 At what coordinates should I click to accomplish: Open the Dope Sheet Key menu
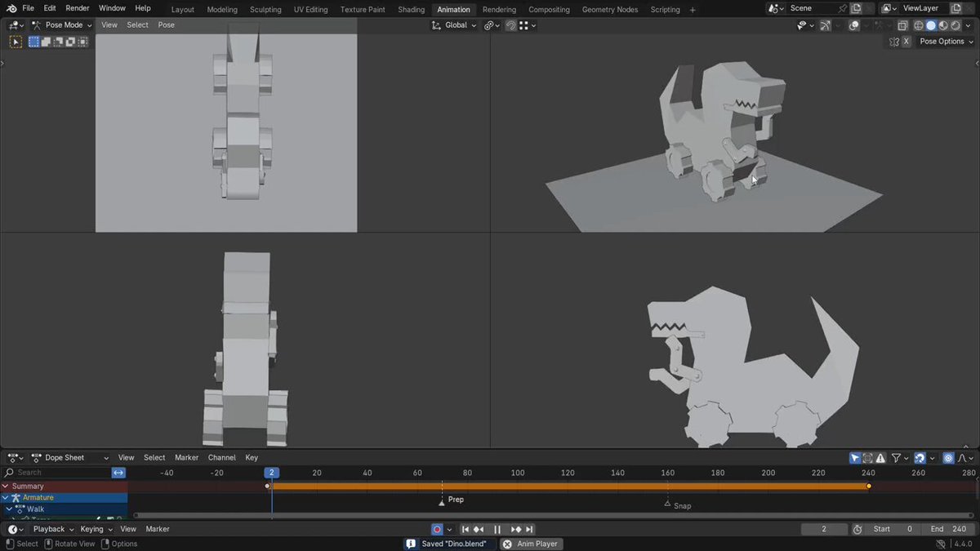252,458
